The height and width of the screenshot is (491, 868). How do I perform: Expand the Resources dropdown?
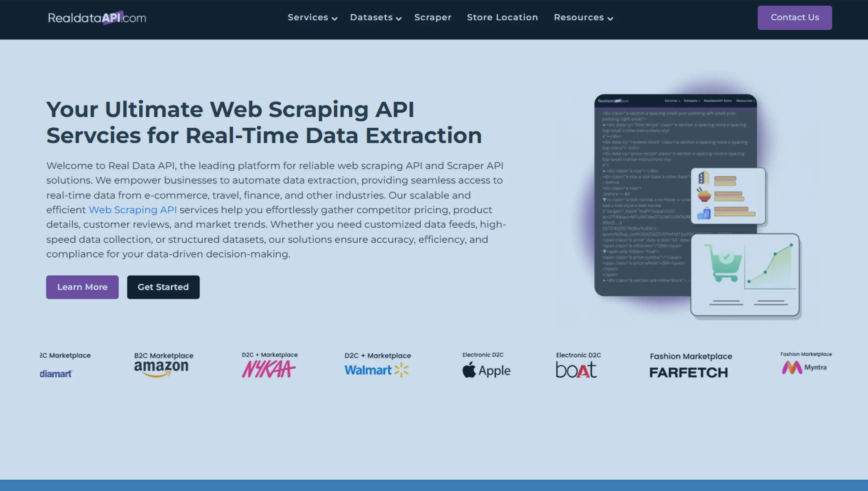[583, 17]
